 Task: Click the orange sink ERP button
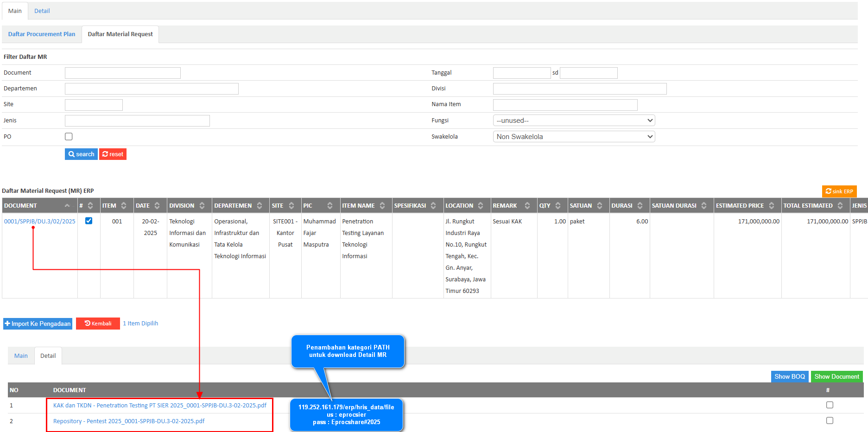839,191
